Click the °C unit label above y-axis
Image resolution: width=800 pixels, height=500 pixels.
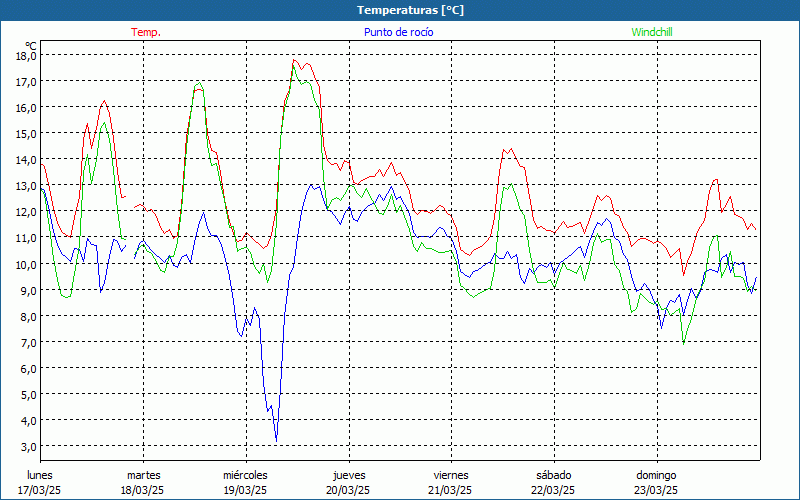tap(30, 45)
